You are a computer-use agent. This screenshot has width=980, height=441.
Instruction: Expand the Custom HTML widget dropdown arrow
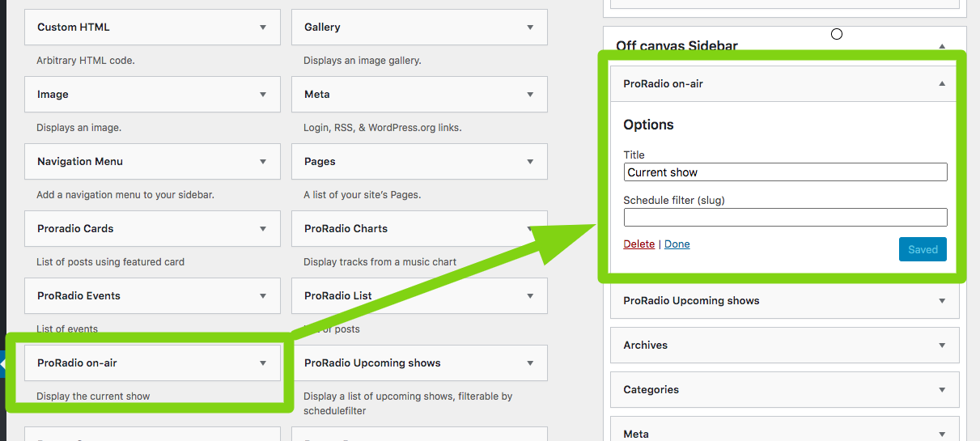point(263,28)
